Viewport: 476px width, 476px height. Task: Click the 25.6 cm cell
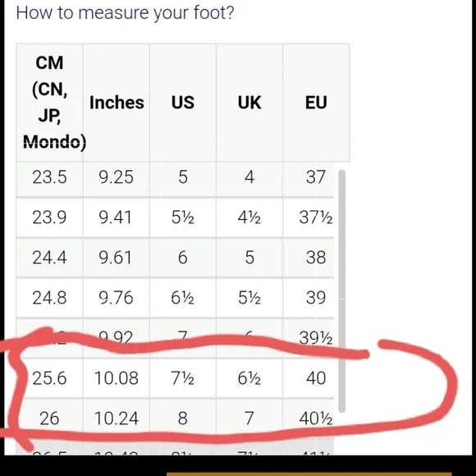point(49,378)
